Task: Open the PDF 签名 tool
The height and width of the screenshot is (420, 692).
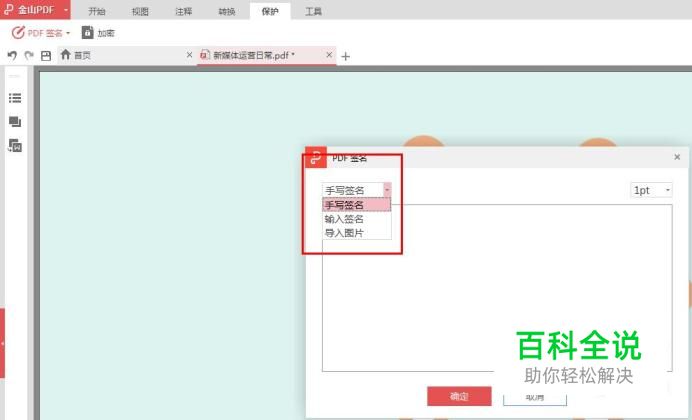Action: [x=41, y=33]
